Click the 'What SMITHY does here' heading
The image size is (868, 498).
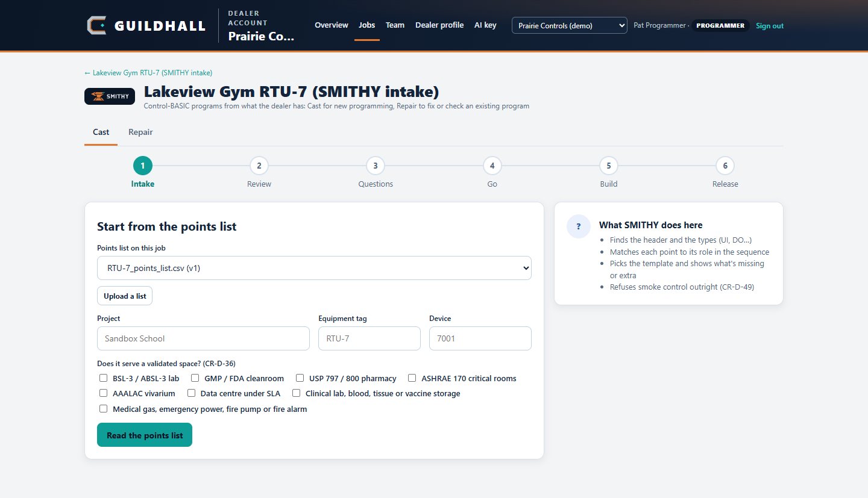pos(651,225)
